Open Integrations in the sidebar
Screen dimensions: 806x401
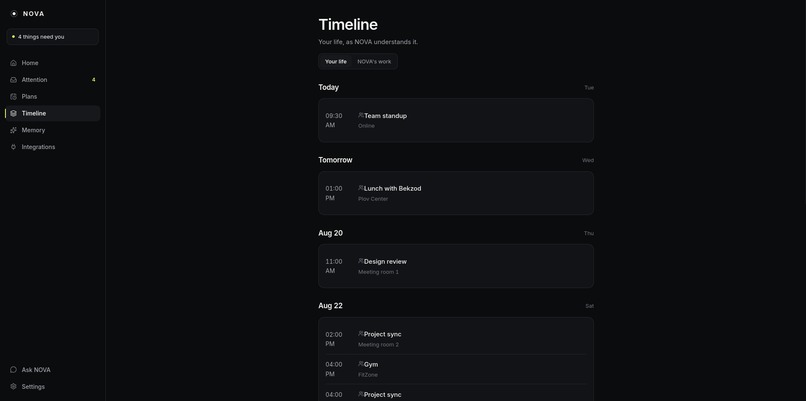click(x=52, y=147)
